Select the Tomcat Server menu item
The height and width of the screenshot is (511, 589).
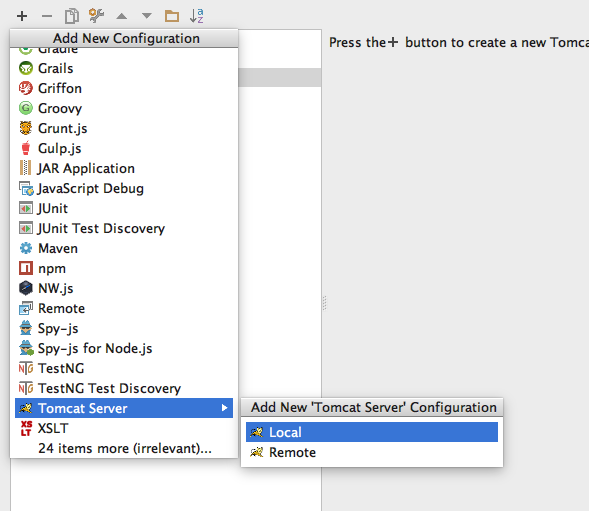point(124,408)
